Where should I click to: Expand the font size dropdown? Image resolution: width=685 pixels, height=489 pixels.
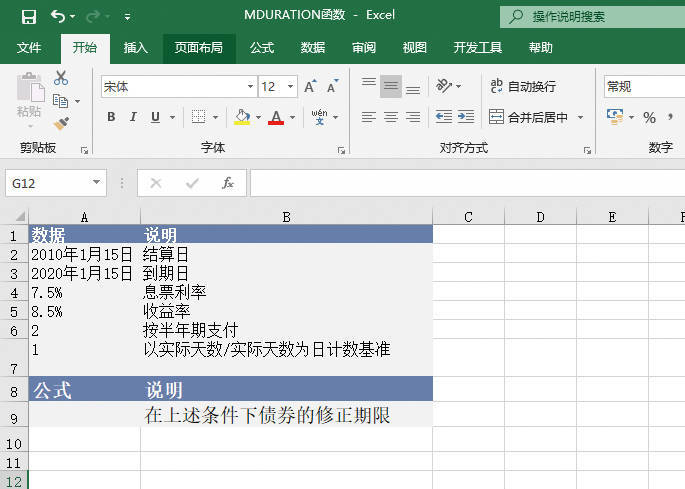291,87
